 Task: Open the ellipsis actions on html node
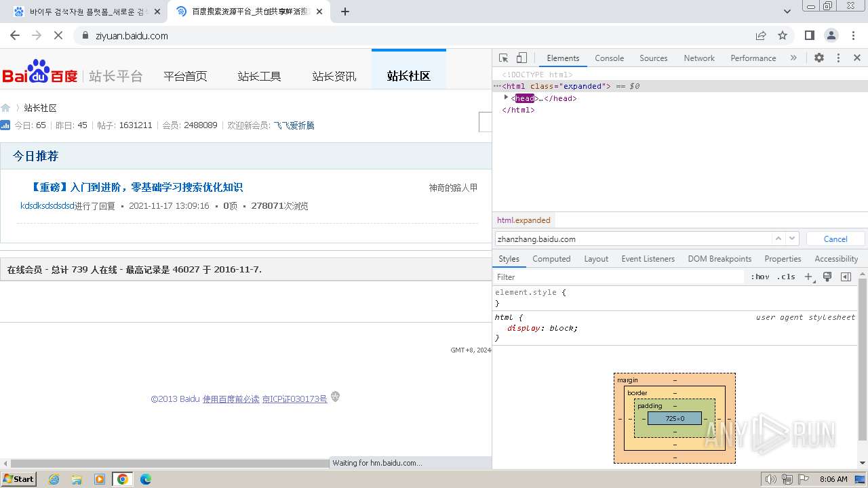(x=497, y=86)
